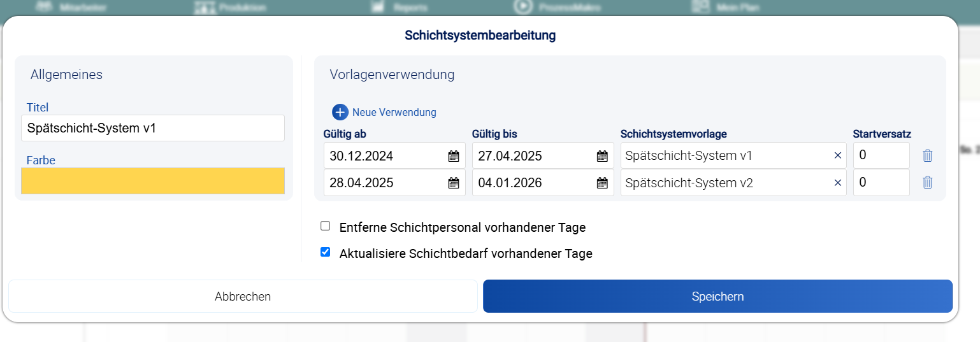Click the Startversatz column header
This screenshot has height=342, width=980.
pyautogui.click(x=882, y=134)
